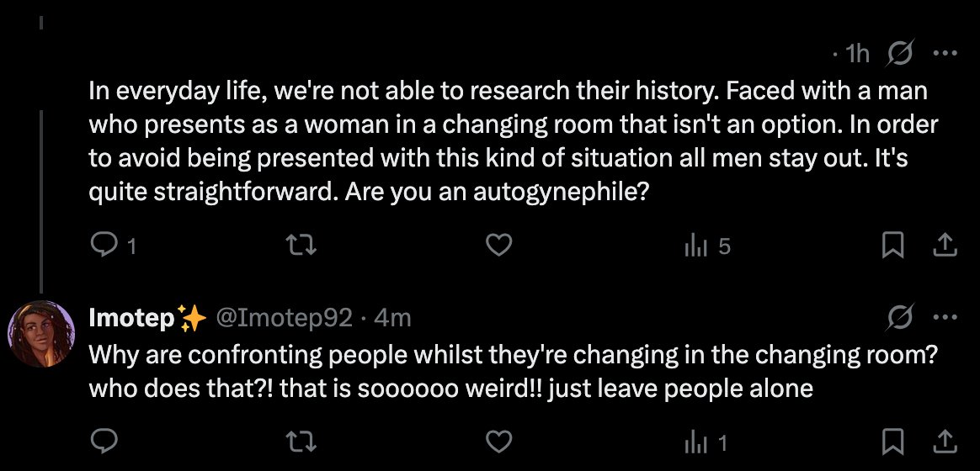The height and width of the screenshot is (471, 980).
Task: Open Grok icon on the first tweet
Action: point(902,54)
